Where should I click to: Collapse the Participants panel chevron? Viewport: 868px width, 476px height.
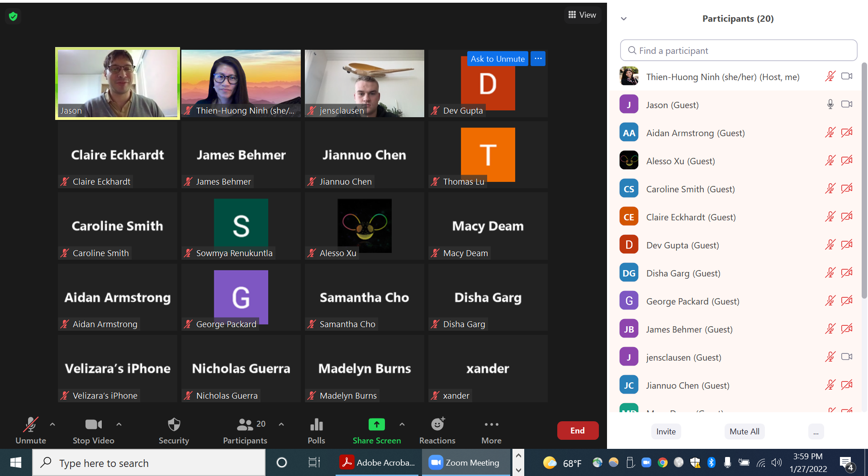624,19
